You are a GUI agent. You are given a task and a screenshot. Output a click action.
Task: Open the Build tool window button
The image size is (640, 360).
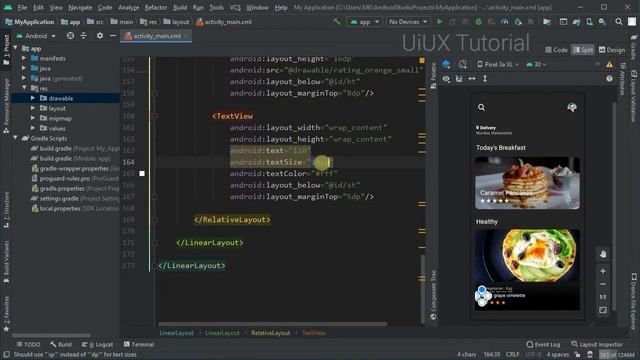(x=61, y=344)
